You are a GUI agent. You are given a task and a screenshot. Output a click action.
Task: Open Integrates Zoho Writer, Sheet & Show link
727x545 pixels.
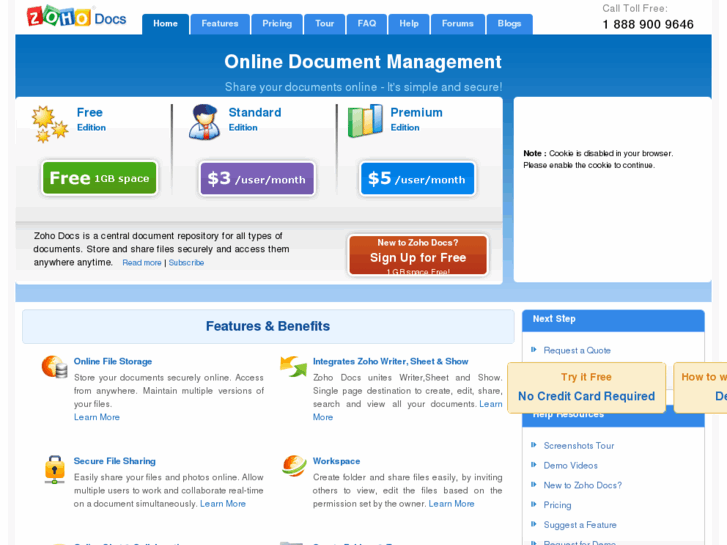390,361
